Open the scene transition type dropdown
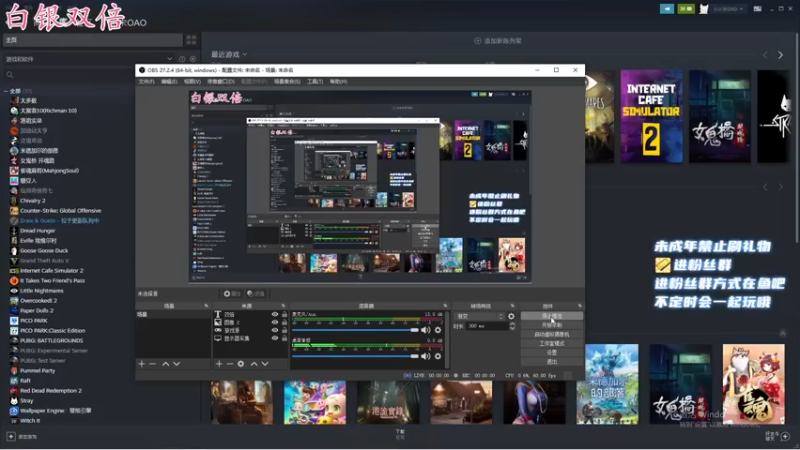The width and height of the screenshot is (800, 450). tap(479, 316)
